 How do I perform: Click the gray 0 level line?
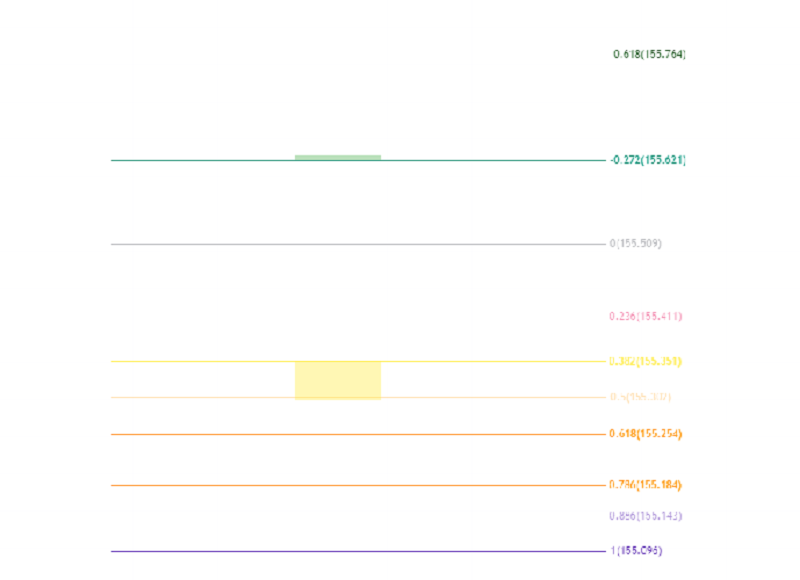(x=358, y=244)
